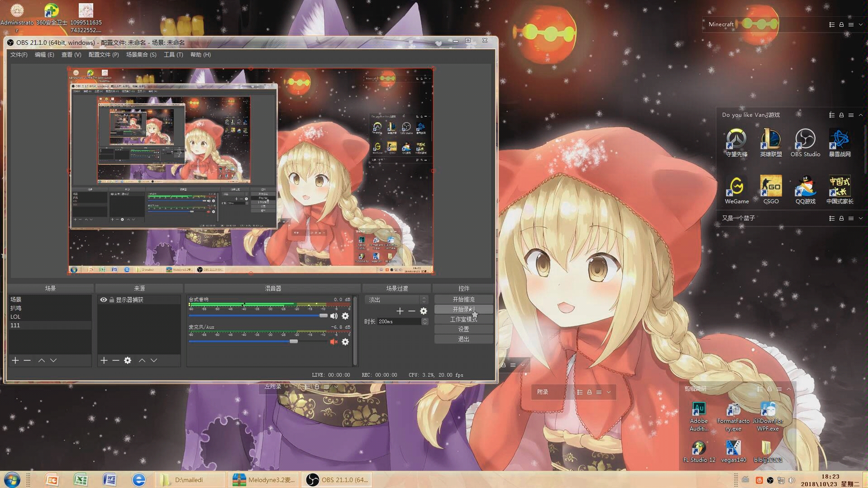Click the 开始推流 start streaming button

click(x=463, y=300)
